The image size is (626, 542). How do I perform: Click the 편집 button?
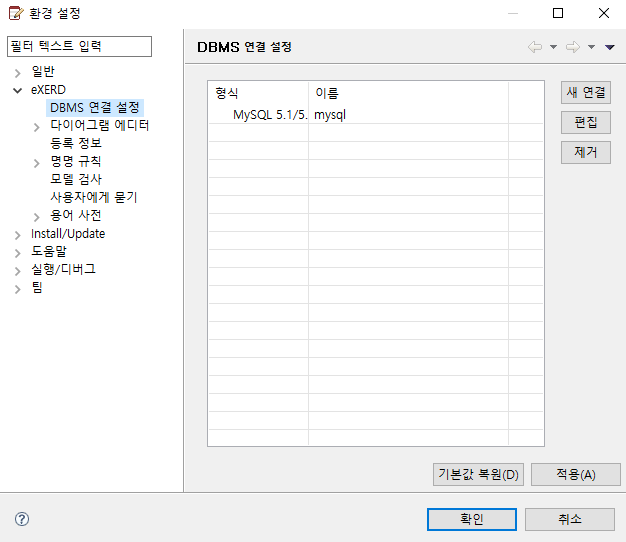click(x=586, y=123)
